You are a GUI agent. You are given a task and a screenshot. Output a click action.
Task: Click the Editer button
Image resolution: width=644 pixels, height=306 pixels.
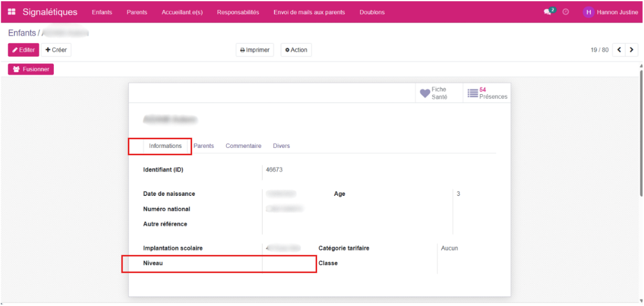click(24, 50)
